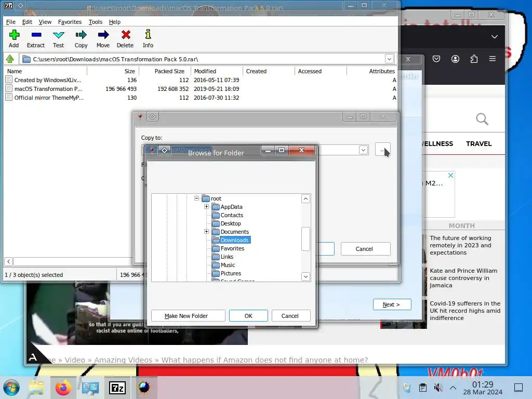Image resolution: width=532 pixels, height=399 pixels.
Task: Click the muted volume tray icon
Action: [438, 388]
